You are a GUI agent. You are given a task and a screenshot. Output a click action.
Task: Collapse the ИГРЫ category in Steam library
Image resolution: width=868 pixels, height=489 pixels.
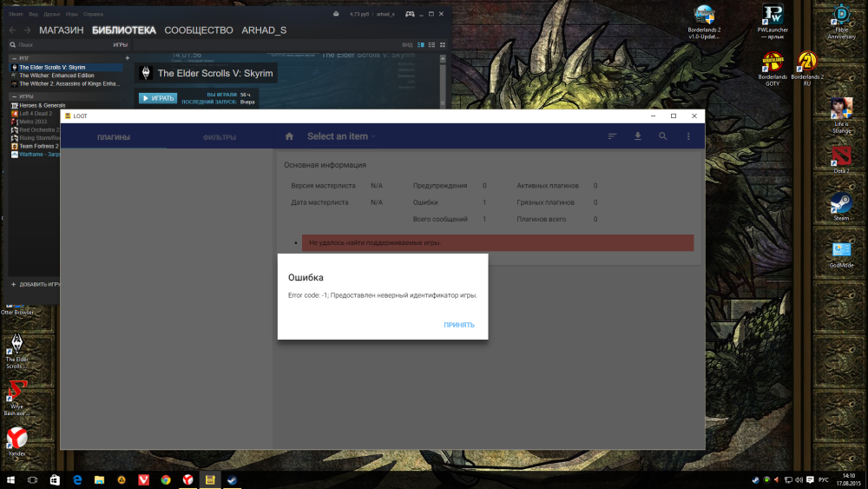[15, 96]
